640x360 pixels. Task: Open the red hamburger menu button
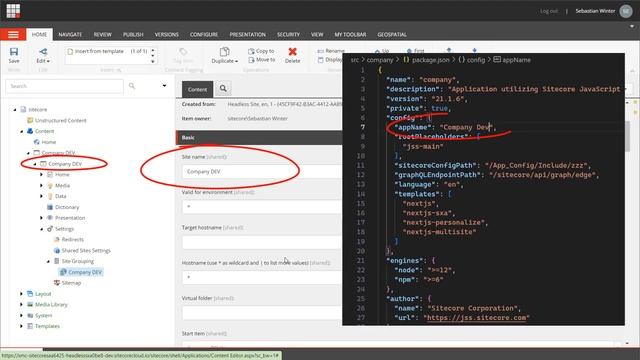[13, 34]
